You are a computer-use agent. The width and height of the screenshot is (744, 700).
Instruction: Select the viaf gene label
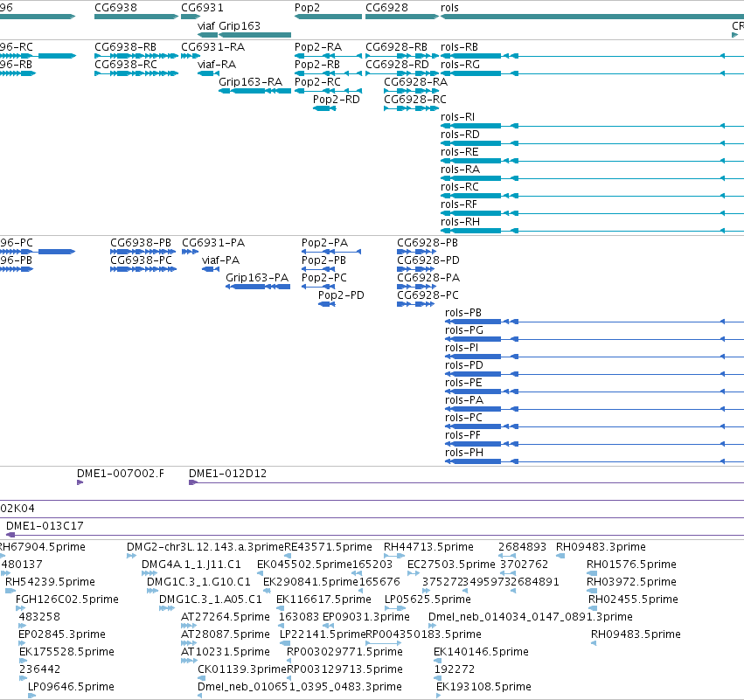206,25
